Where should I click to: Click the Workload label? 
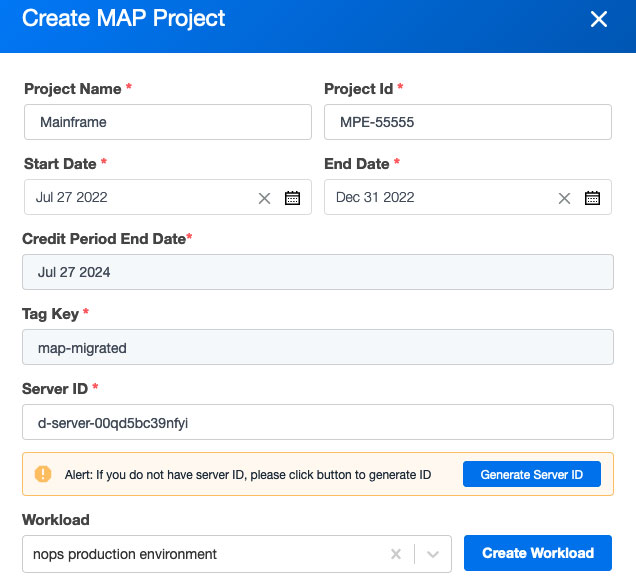56,520
